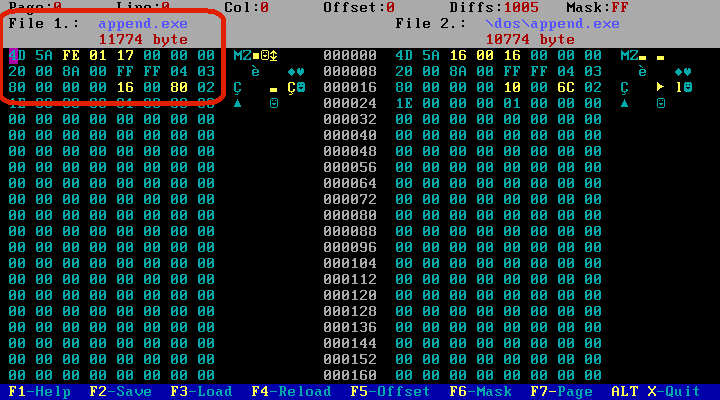Click the offset label 000024
Viewport: 720px width, 400px height.
point(350,103)
